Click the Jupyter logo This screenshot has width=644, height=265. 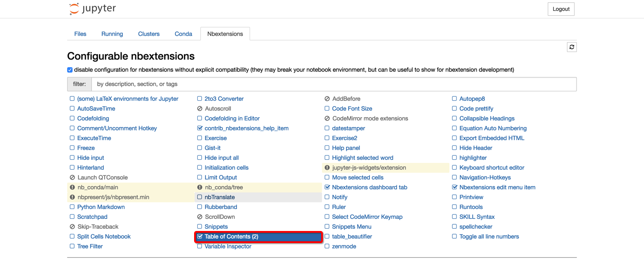click(93, 9)
